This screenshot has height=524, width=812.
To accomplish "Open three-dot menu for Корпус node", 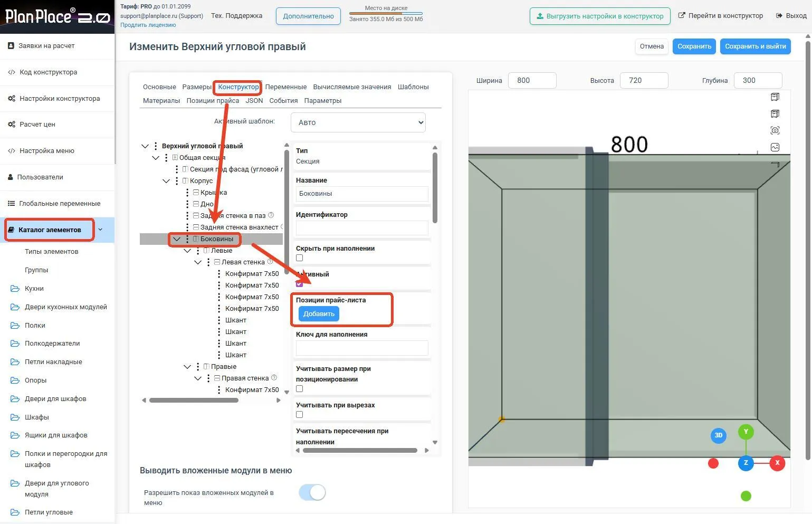I will (x=177, y=181).
